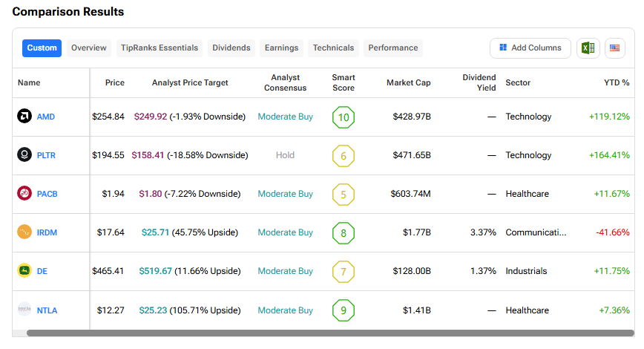
Task: Open the US flag country selector
Action: click(614, 48)
